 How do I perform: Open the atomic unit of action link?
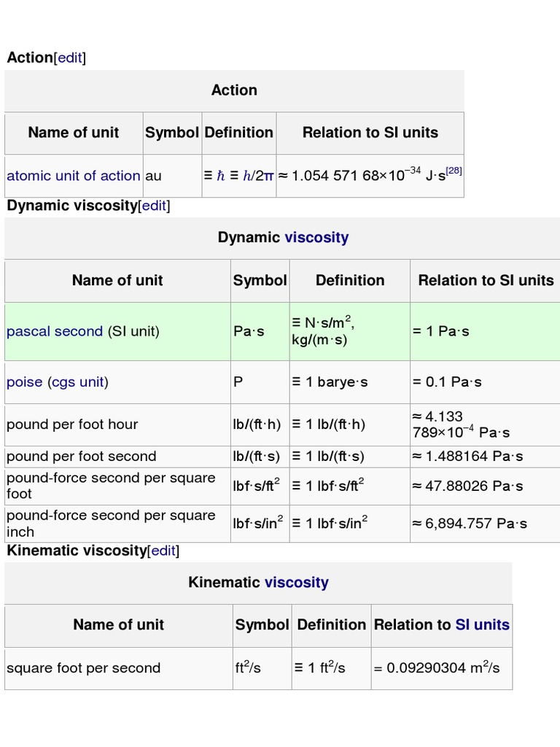click(x=73, y=176)
